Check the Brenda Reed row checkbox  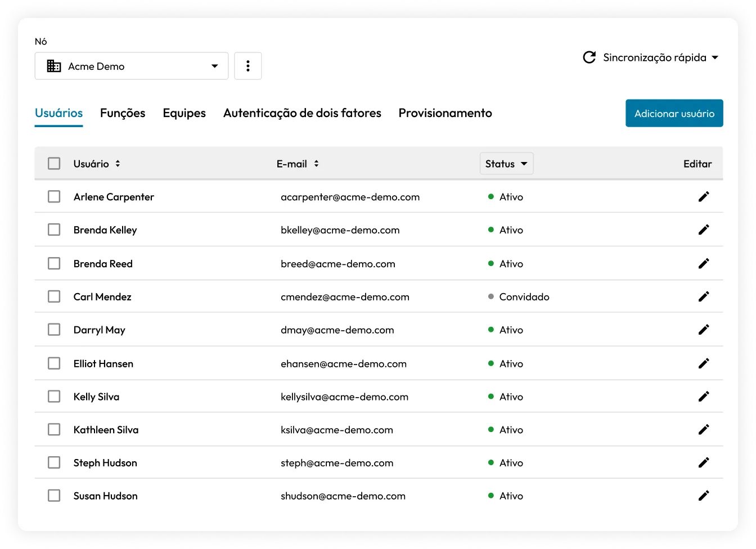click(54, 263)
